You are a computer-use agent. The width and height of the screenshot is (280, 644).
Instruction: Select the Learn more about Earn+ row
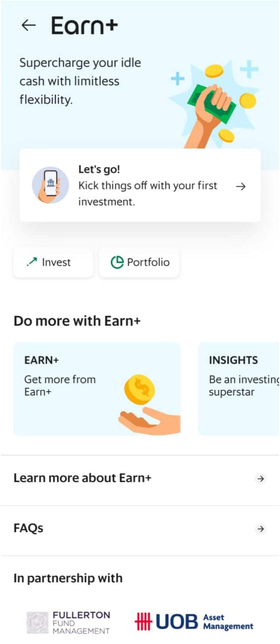140,478
